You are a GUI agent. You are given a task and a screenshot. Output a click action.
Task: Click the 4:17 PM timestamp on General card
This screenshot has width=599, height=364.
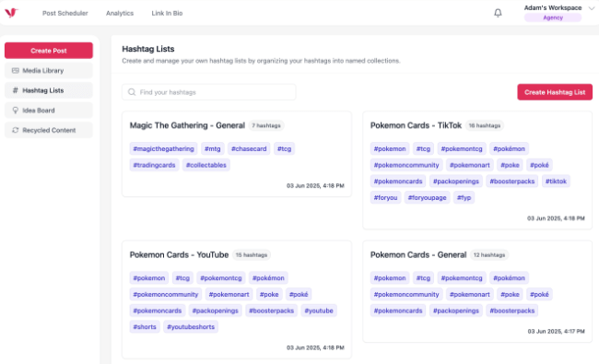click(556, 331)
